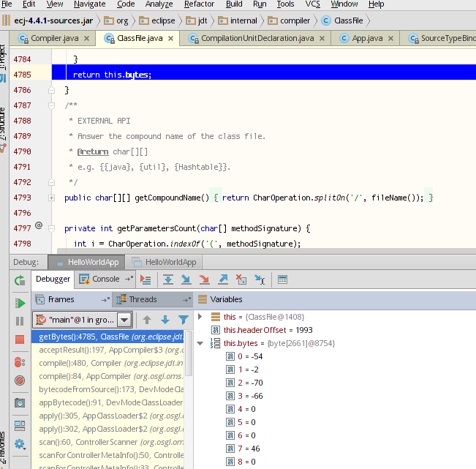Image resolution: width=476 pixels, height=469 pixels.
Task: Click the Step Out icon
Action: tap(223, 279)
